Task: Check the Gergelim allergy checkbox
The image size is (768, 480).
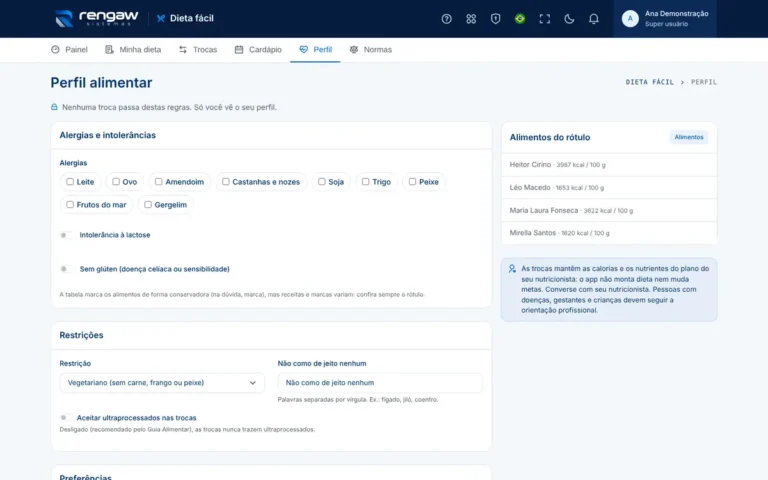Action: 148,205
